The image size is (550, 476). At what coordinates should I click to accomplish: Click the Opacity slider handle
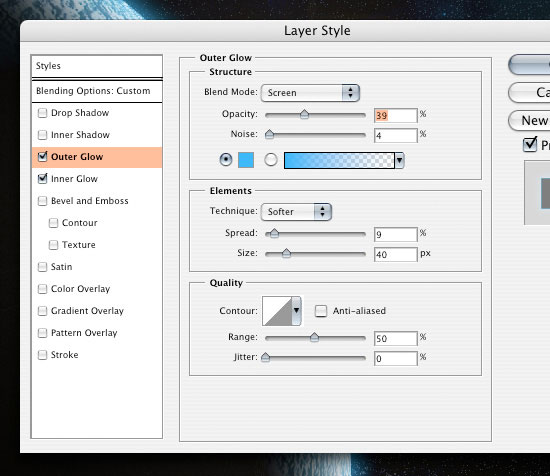(304, 114)
